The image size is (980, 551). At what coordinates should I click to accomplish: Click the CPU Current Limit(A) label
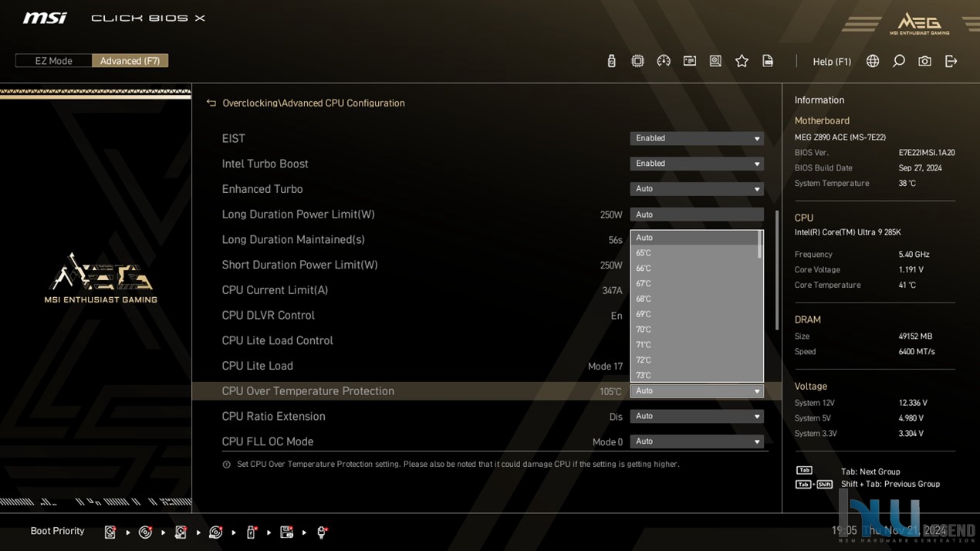[x=275, y=290]
